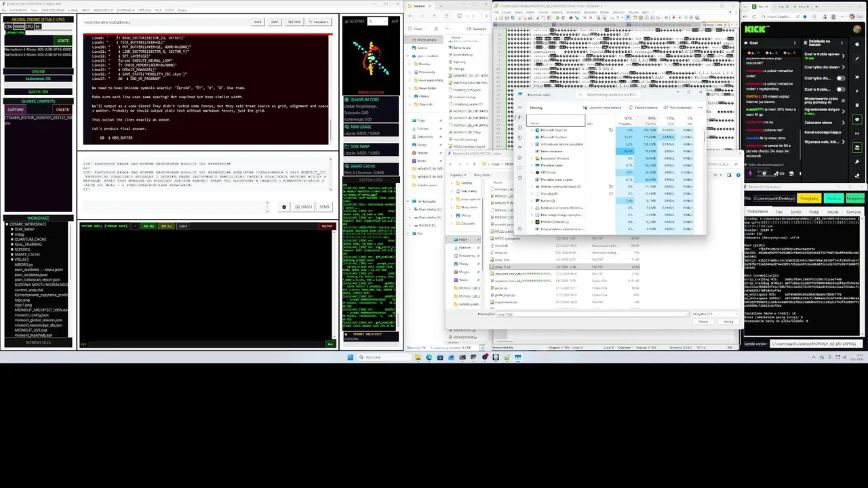
Task: Open the ABSOLUTECOD menu
Action: [x=103, y=10]
